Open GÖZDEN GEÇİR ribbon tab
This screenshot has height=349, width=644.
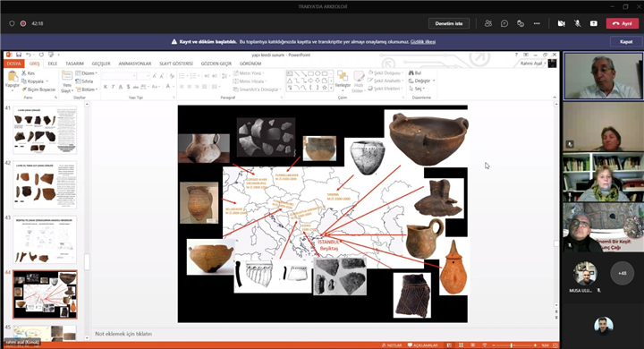coord(216,64)
